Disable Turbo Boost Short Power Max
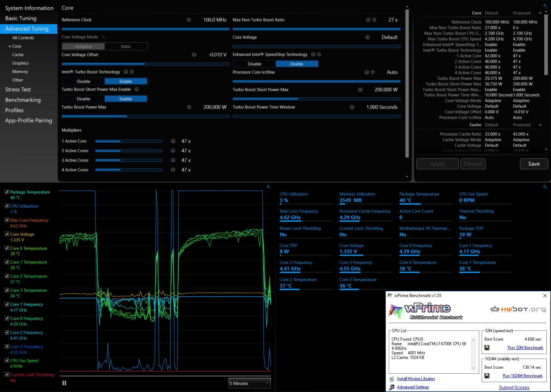Viewport: 551px width, 392px height. pos(83,99)
